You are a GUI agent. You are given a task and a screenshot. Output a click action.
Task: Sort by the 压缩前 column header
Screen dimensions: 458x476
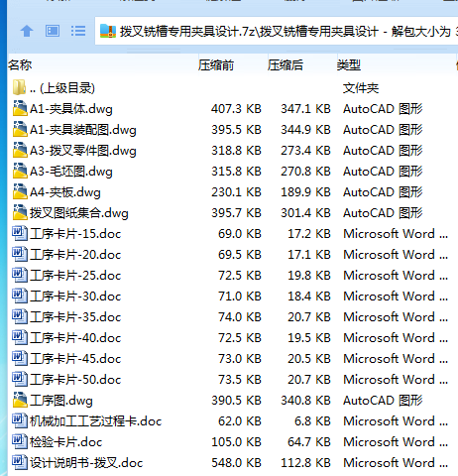(x=216, y=65)
